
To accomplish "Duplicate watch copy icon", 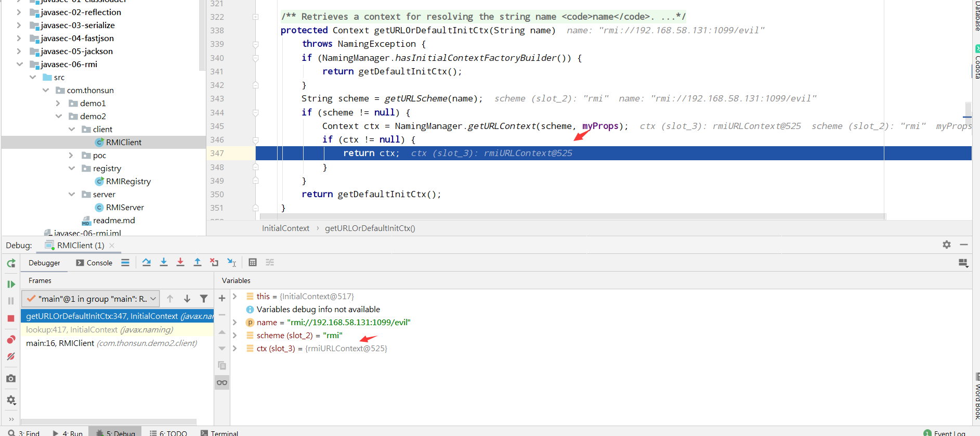I will (222, 365).
